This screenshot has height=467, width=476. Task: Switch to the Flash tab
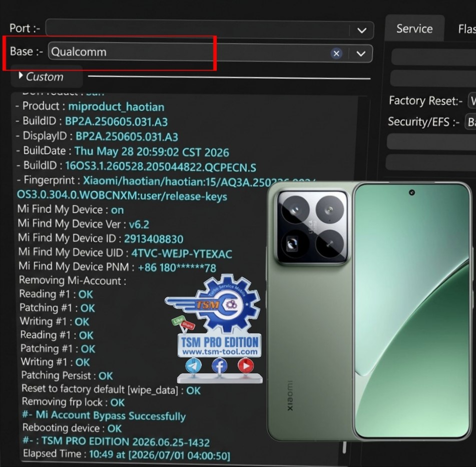pyautogui.click(x=466, y=29)
